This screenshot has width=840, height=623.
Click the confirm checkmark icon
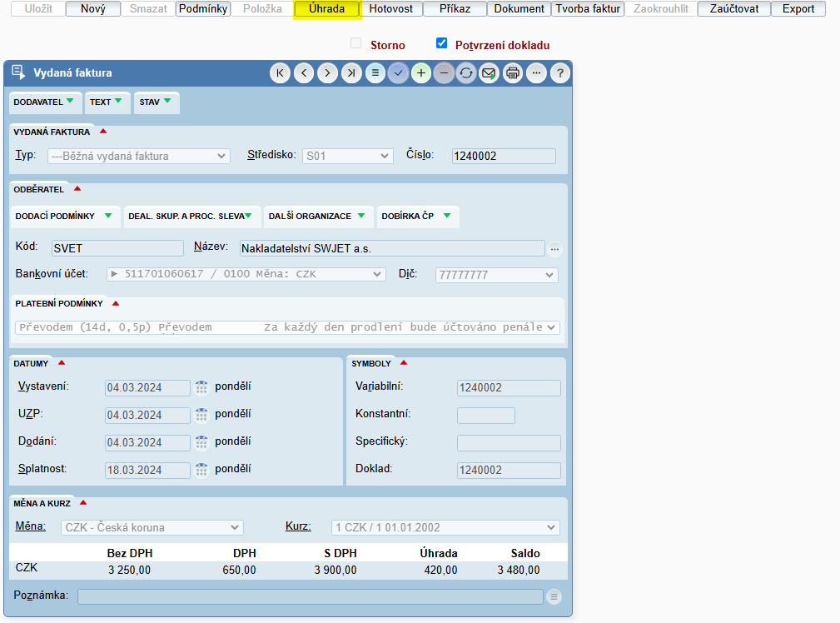398,73
